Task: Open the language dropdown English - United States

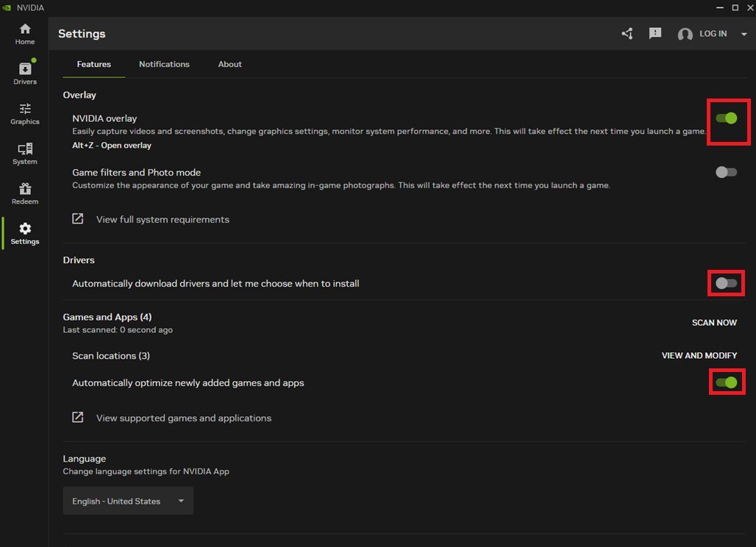Action: [128, 501]
